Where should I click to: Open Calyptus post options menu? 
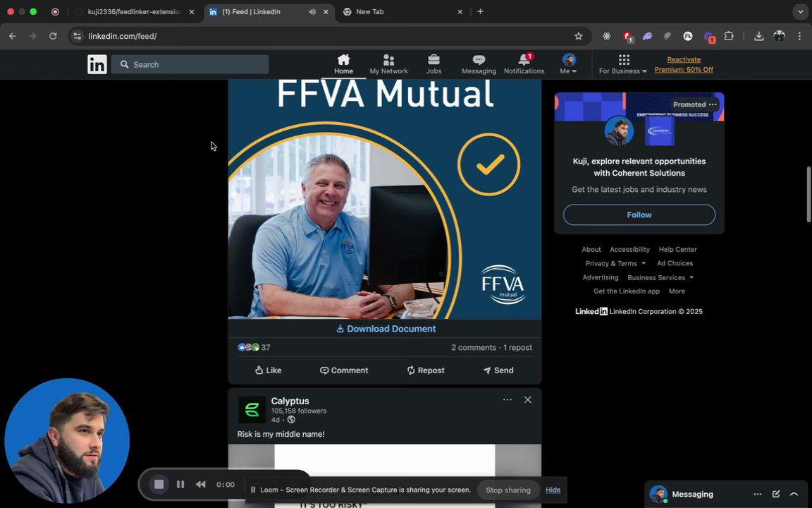point(508,399)
